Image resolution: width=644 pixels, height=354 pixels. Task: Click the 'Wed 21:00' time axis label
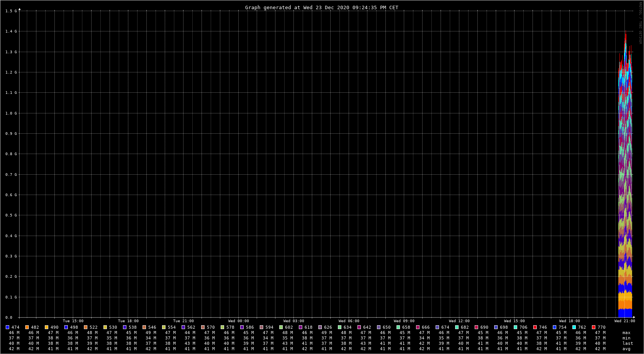click(x=624, y=321)
